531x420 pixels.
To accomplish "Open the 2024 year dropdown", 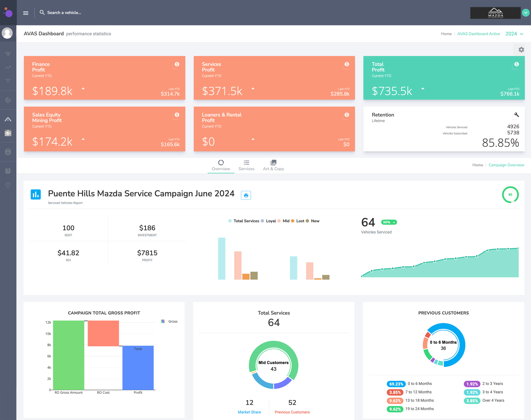I will [514, 34].
